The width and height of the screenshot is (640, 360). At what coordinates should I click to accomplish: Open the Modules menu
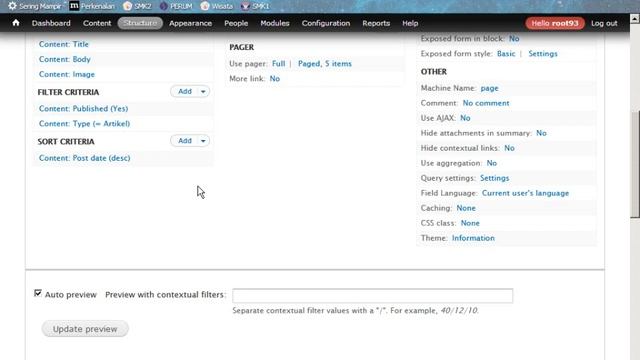275,23
